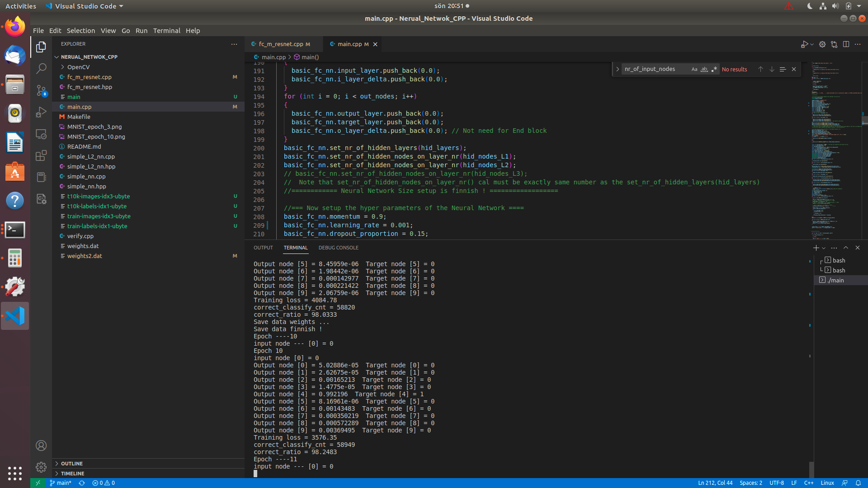
Task: Toggle Match Whole Word in find widget
Action: click(x=704, y=69)
